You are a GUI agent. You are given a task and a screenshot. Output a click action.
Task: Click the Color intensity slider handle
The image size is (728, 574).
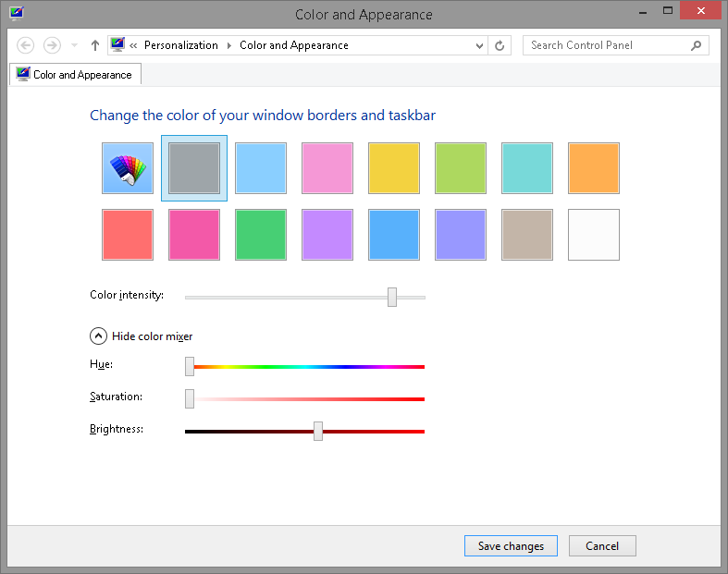[x=392, y=297]
